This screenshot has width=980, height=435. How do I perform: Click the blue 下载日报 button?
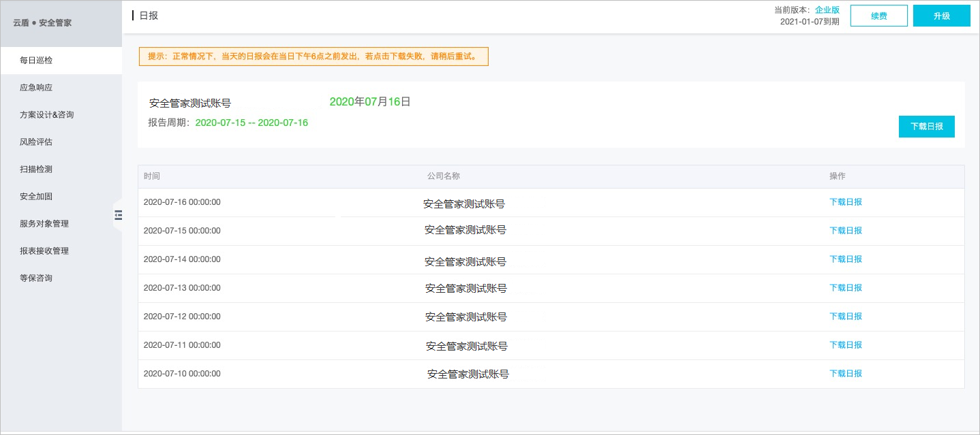click(927, 127)
